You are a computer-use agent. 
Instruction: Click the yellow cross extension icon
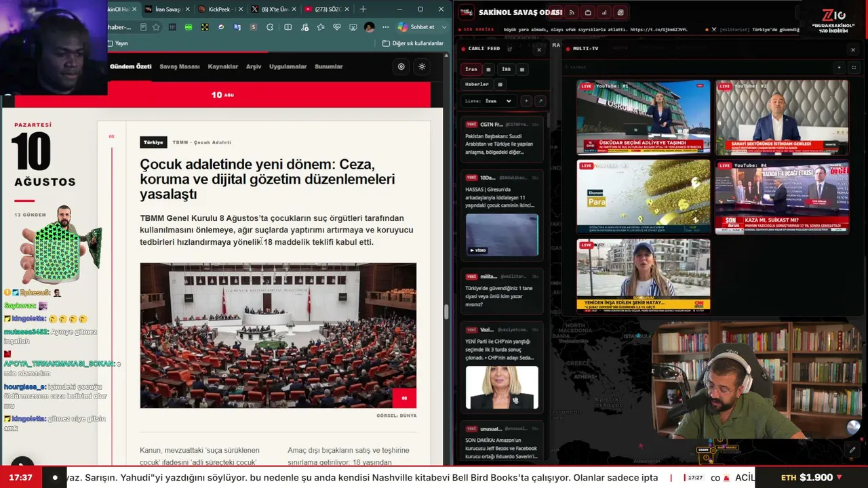point(205,27)
